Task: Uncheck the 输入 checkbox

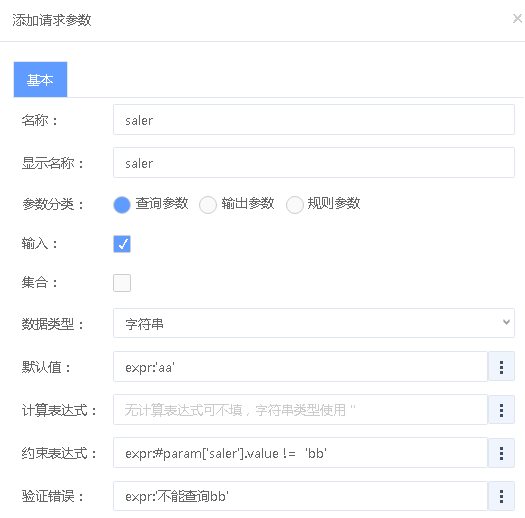Action: point(122,244)
